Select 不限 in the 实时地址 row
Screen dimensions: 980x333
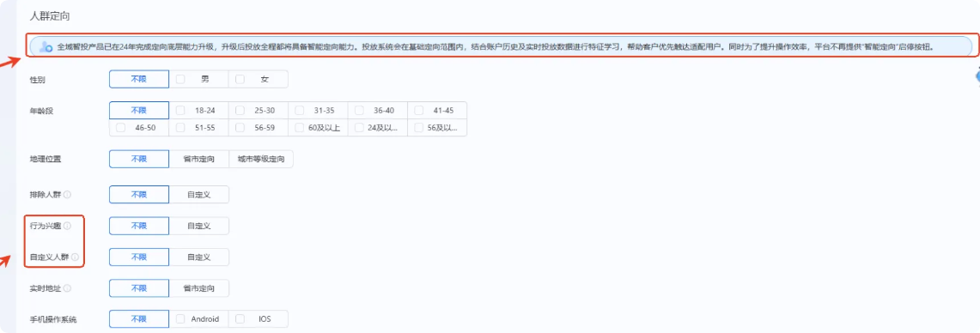pos(139,288)
